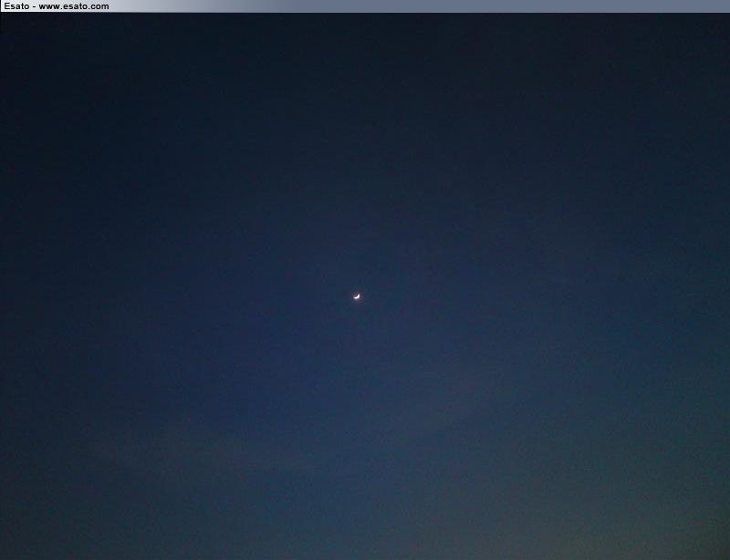
Task: Click the 'Esato - www.esato.com' header text
Action: tap(57, 6)
